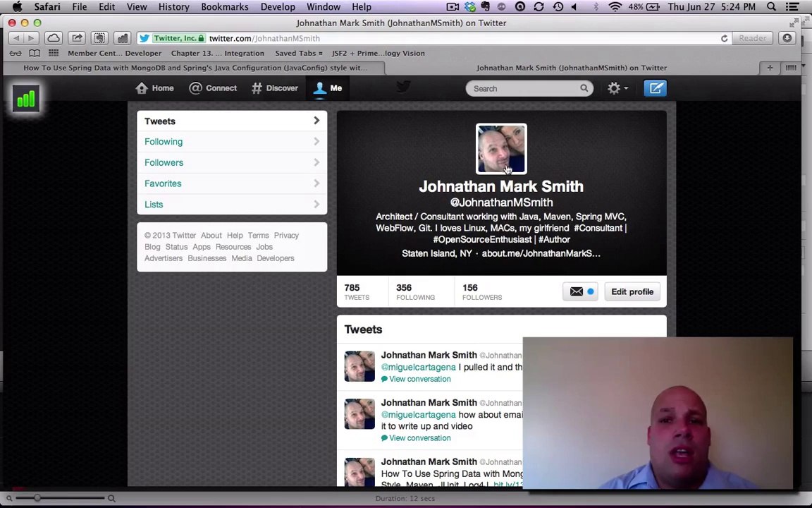Click Edit profile button
The image size is (812, 508).
[632, 292]
